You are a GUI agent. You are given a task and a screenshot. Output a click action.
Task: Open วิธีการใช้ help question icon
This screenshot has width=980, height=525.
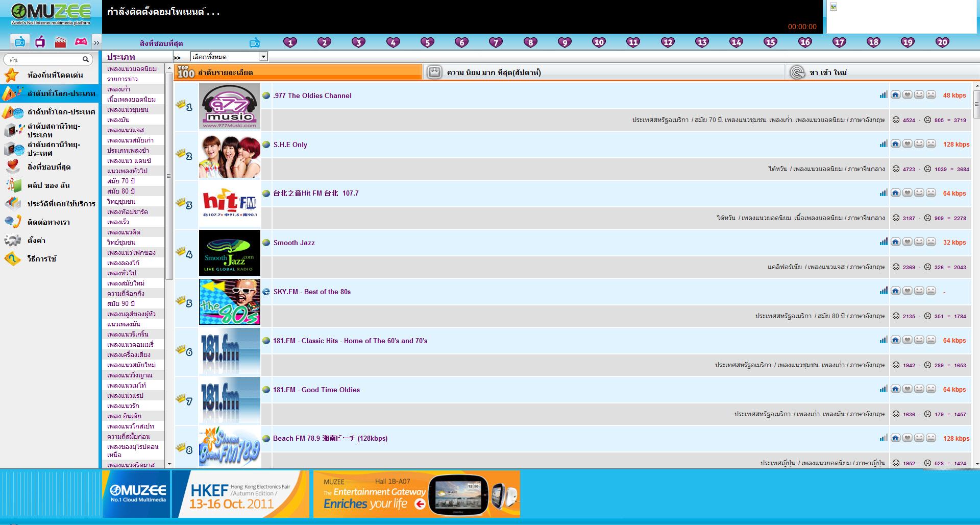[x=13, y=258]
